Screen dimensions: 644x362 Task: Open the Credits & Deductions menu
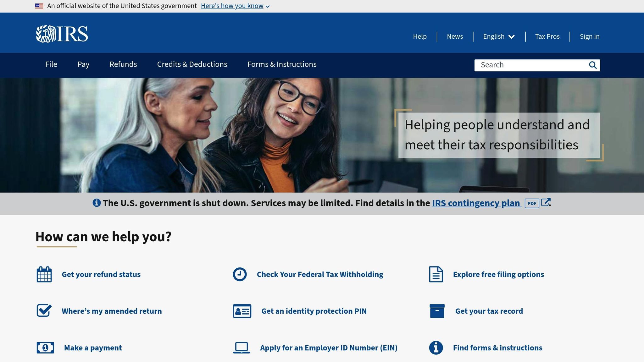pyautogui.click(x=192, y=64)
